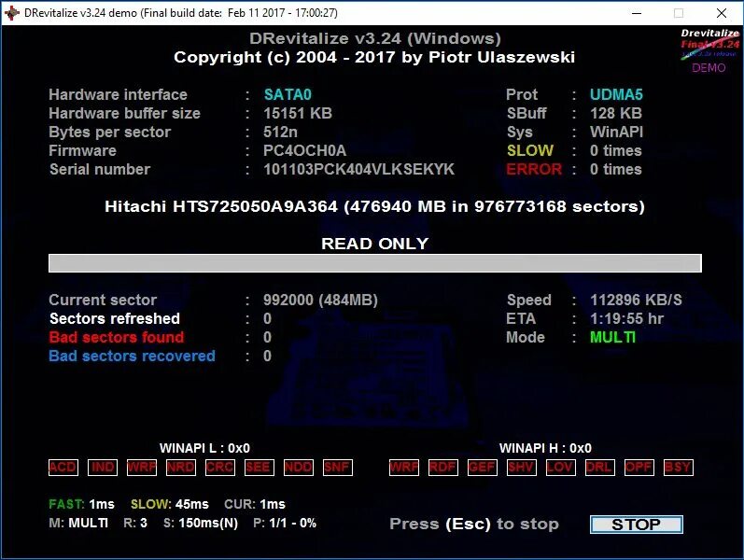Click the S: 150ms(N) setting text

200,523
